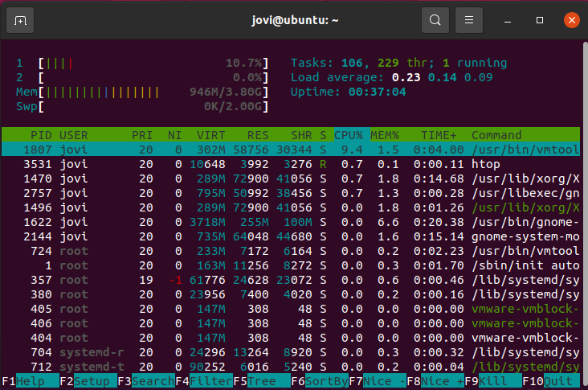588x390 pixels.
Task: Select gnome-system-mo process row 2144
Action: point(291,236)
